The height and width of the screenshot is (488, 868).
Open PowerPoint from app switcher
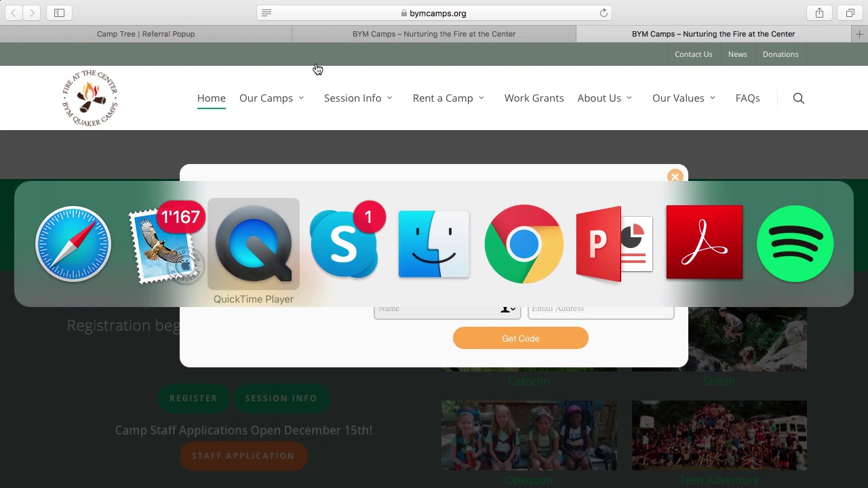614,244
